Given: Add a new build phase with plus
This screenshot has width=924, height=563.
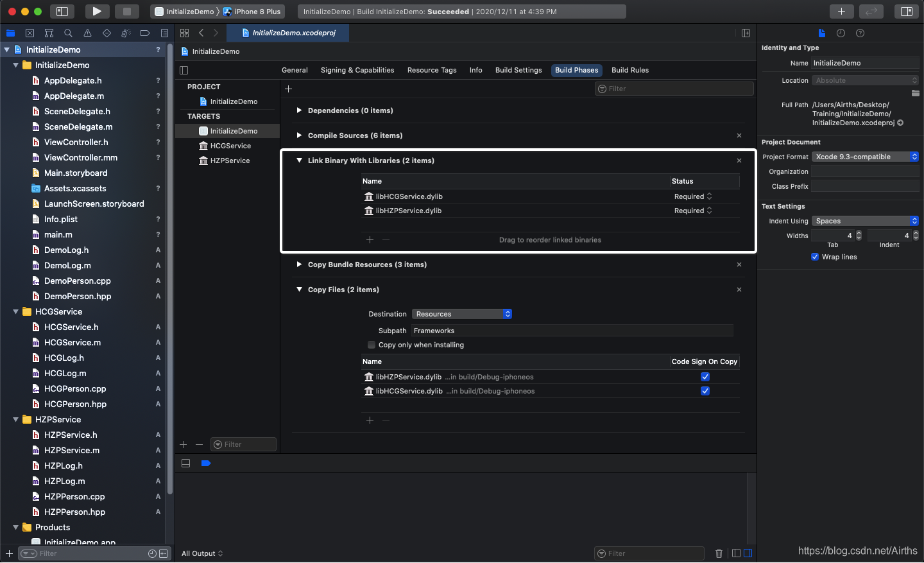Looking at the screenshot, I should (x=288, y=89).
